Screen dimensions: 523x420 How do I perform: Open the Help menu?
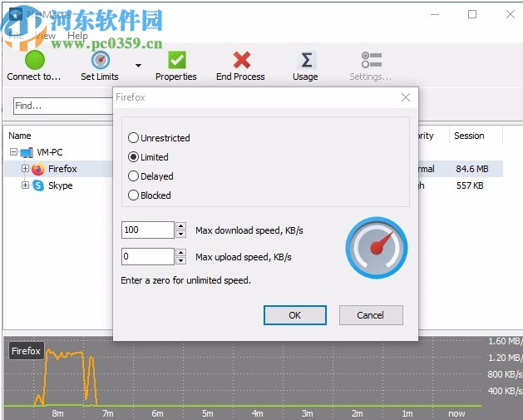point(77,36)
